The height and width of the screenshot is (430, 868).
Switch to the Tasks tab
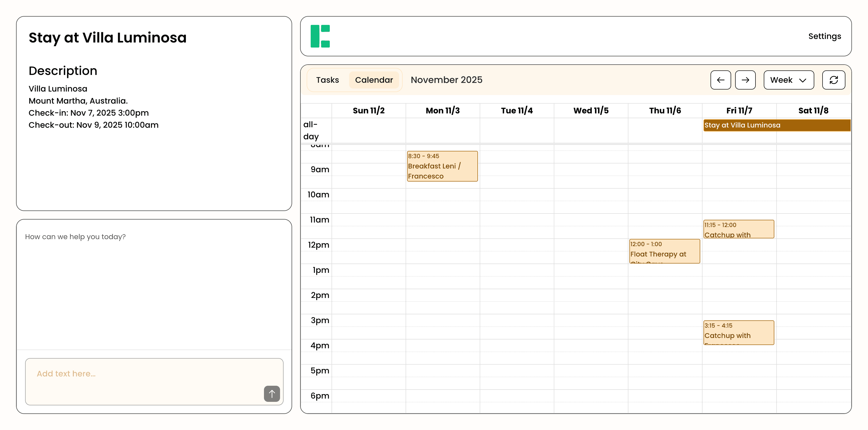click(327, 80)
